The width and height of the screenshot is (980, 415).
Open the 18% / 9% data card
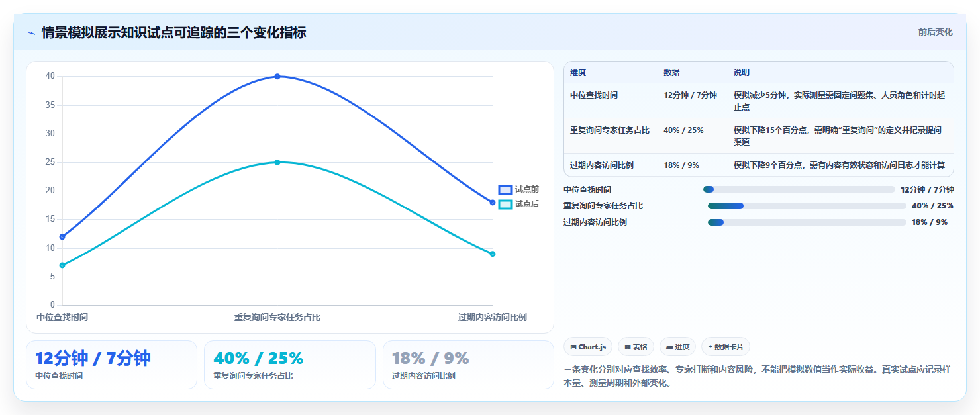[x=468, y=365]
